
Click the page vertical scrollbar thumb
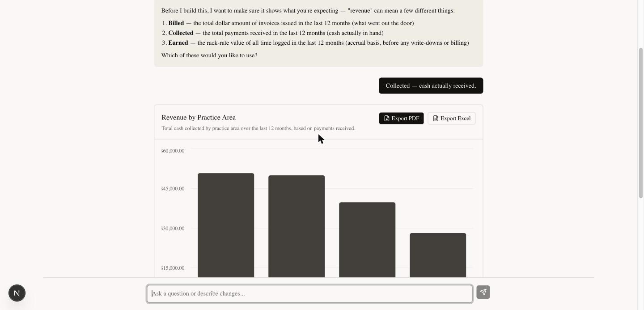tap(640, 123)
